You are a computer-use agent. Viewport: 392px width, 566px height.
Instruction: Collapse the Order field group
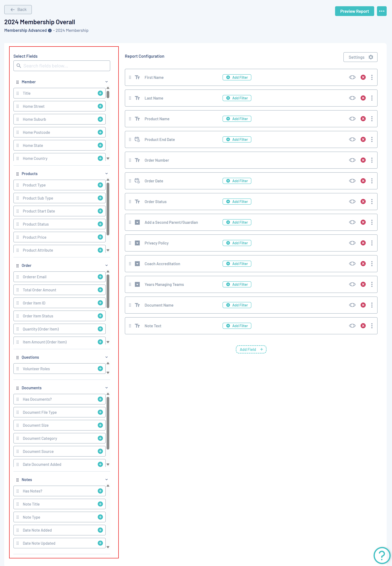click(x=107, y=265)
